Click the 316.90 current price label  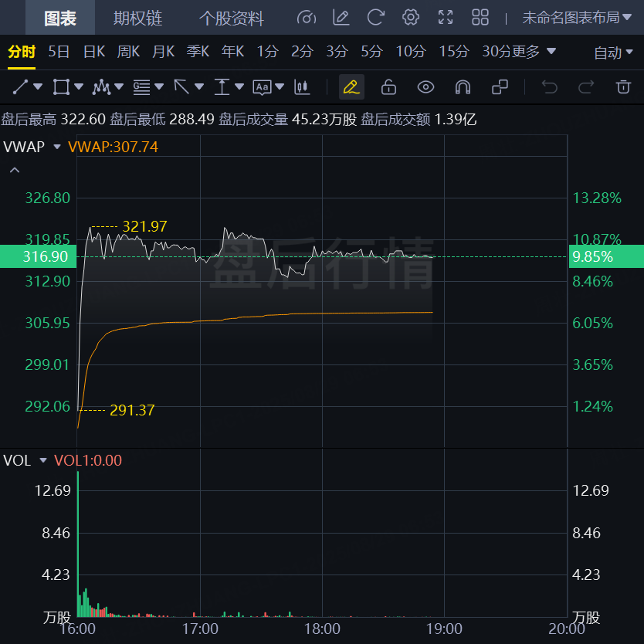coord(38,256)
